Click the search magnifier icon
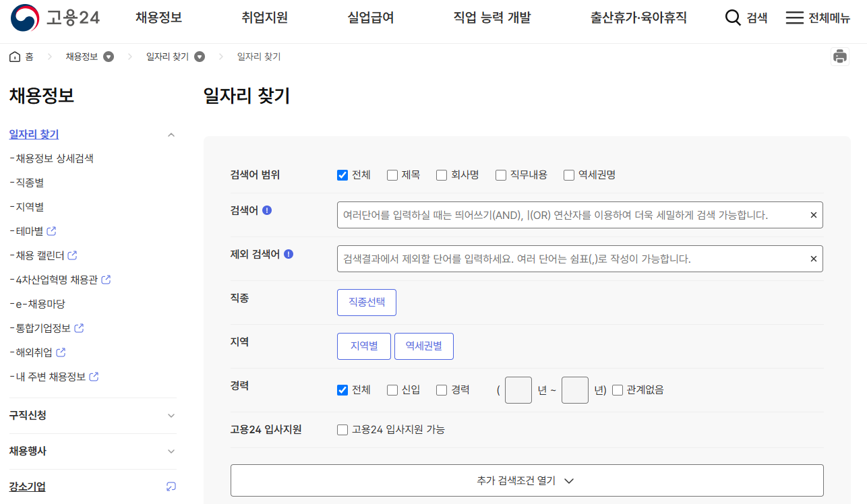This screenshot has width=867, height=504. (733, 18)
